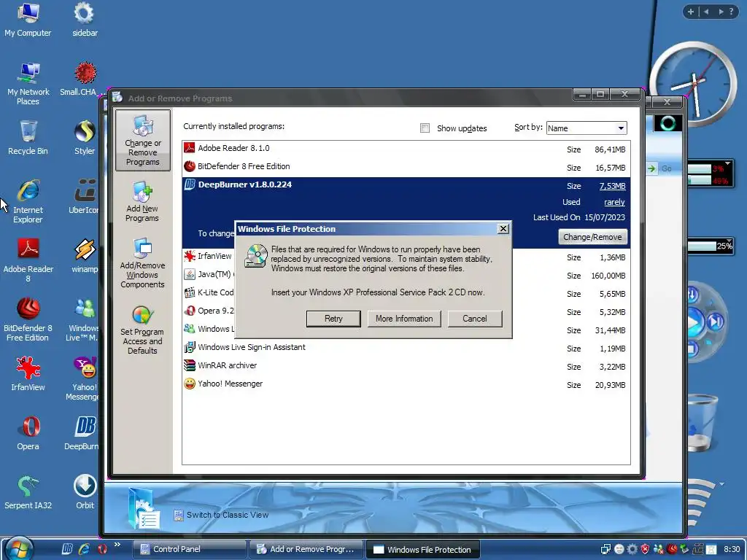Click the system tray clock
The image size is (747, 560).
[732, 549]
